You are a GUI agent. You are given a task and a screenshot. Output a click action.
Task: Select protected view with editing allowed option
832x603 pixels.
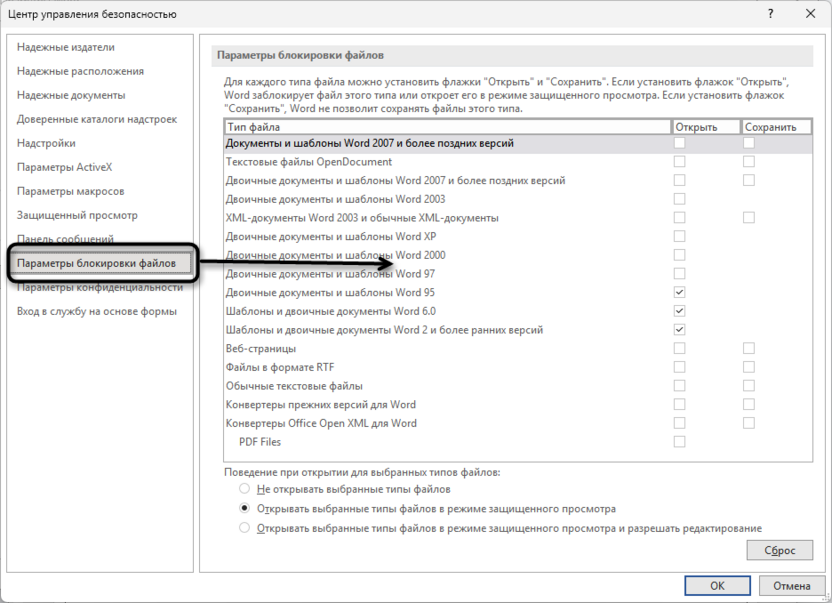click(x=244, y=528)
